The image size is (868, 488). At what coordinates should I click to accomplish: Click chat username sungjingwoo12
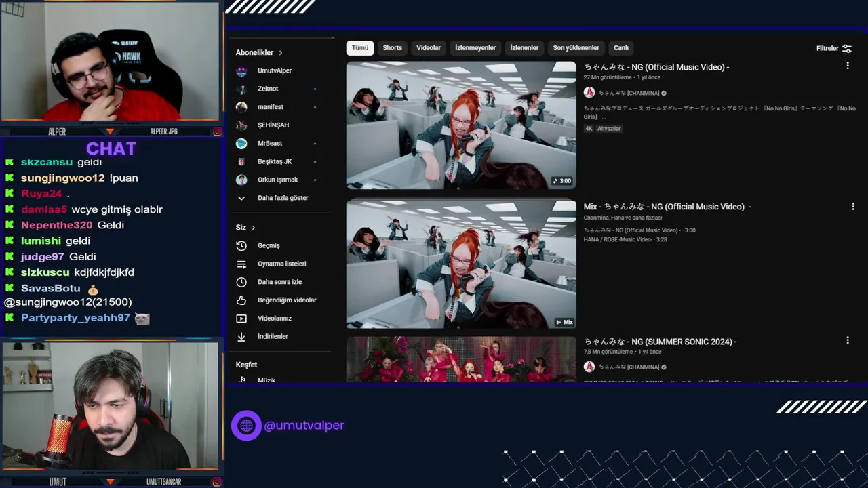[62, 178]
